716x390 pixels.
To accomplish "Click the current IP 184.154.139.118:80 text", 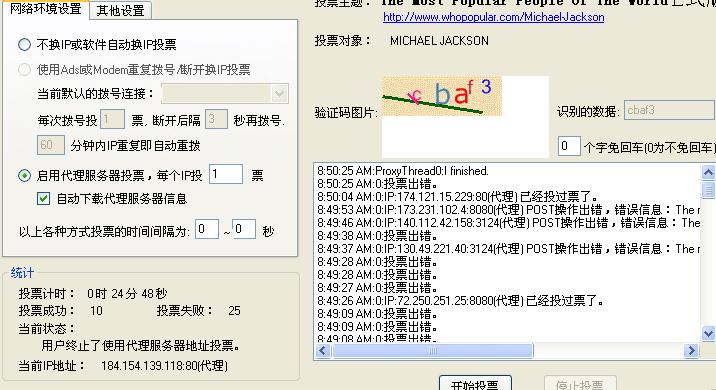I will (x=164, y=366).
